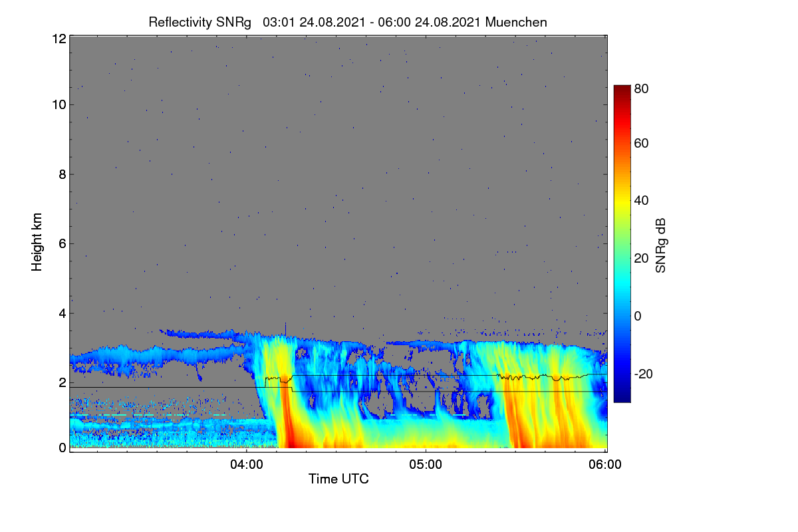Click the colorbar value 60
Screen dimensions: 798x532
[642, 143]
